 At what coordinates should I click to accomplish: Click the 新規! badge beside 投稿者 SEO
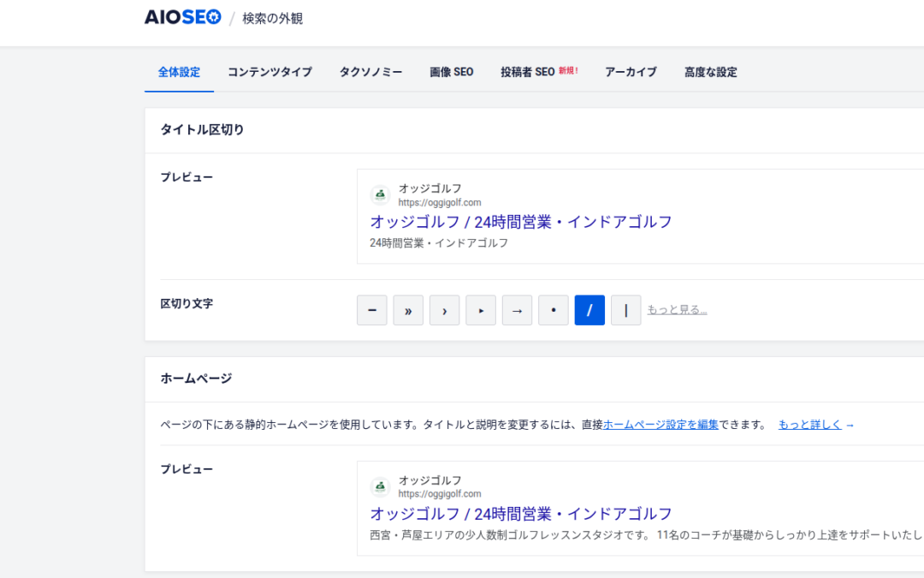coord(569,71)
